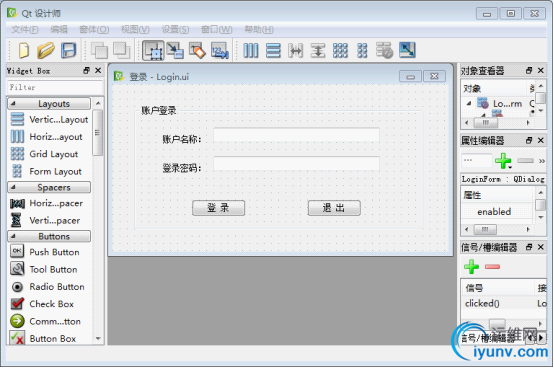Float the 对象查看器 panel
The width and height of the screenshot is (554, 368).
[x=529, y=70]
